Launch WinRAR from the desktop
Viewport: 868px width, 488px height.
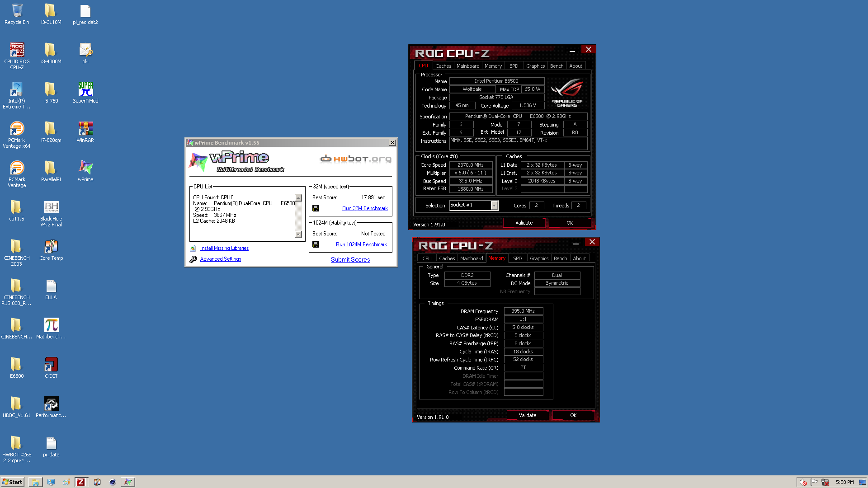85,132
